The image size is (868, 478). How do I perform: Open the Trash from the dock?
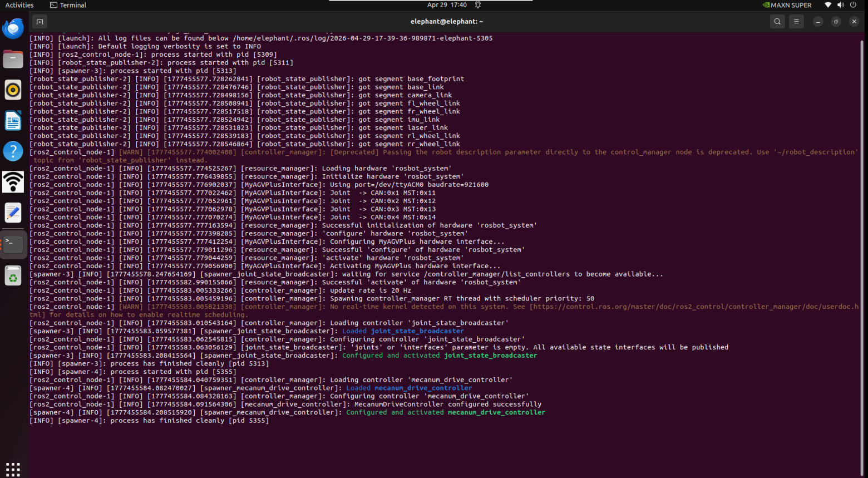point(13,275)
